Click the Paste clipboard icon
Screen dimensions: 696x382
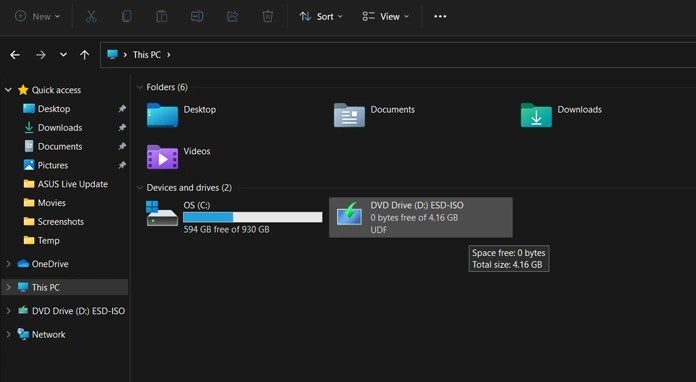[x=162, y=16]
